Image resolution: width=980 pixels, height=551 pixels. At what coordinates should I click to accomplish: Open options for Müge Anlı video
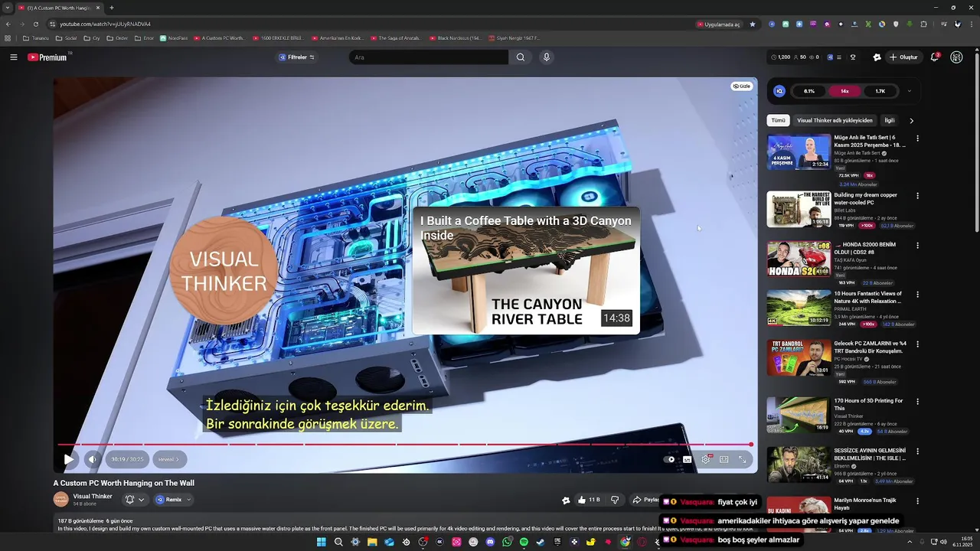click(917, 139)
